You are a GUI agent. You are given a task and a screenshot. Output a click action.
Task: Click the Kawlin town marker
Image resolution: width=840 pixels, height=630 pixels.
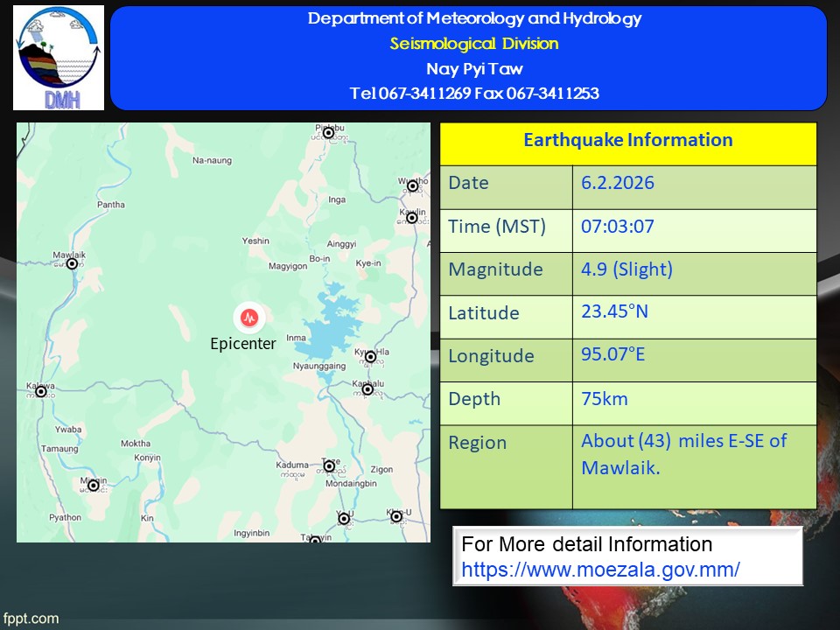pyautogui.click(x=413, y=217)
